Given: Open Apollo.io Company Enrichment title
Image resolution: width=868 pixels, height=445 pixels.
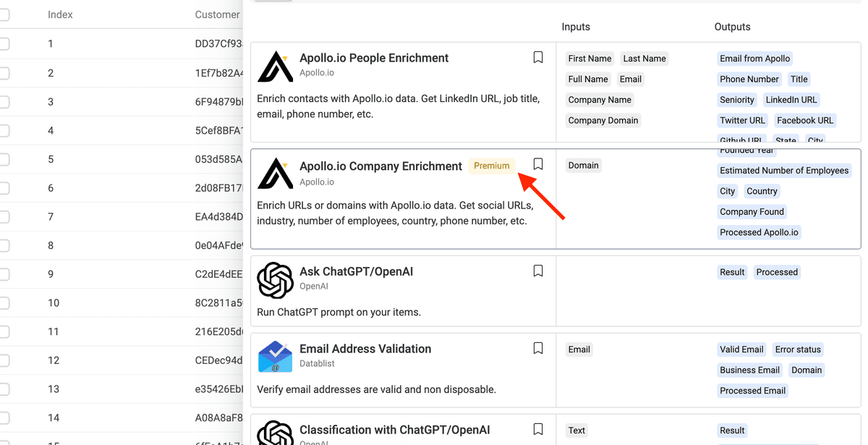Looking at the screenshot, I should (380, 166).
